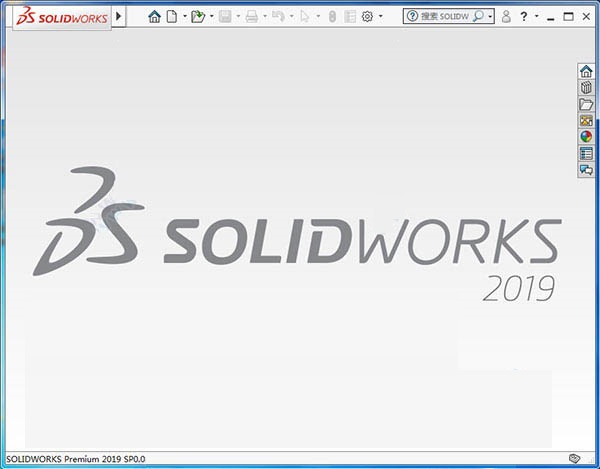Viewport: 600px width, 469px height.
Task: Close the SOLIDWORKS window
Action: pyautogui.click(x=586, y=16)
